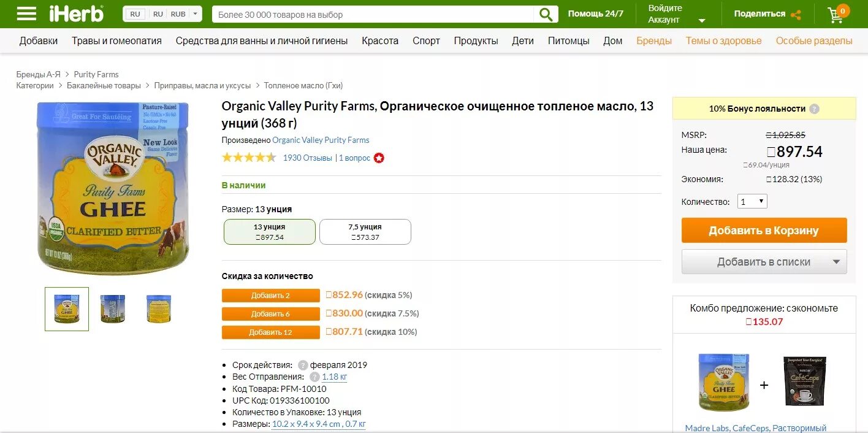Select the second product thumbnail image

(113, 309)
